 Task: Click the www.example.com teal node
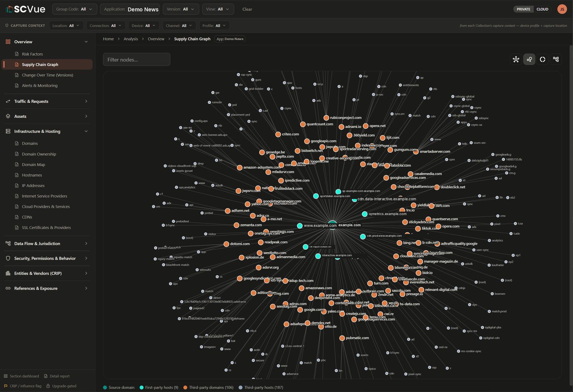300,226
